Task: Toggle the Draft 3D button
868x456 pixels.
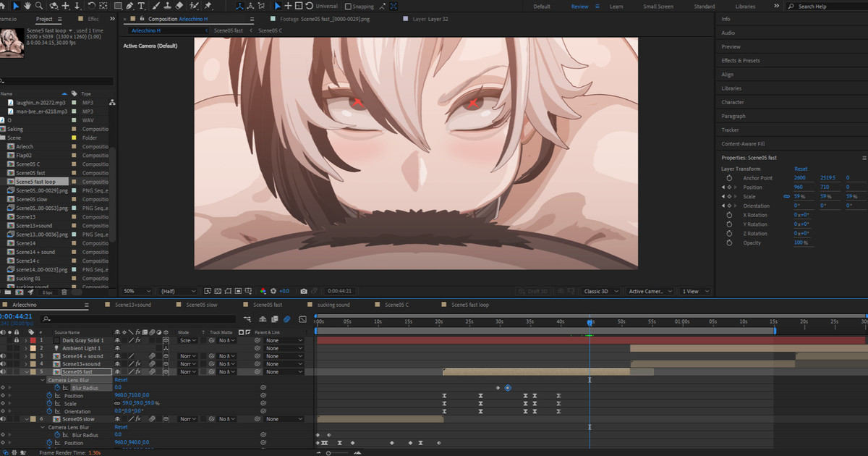Action: [x=532, y=291]
